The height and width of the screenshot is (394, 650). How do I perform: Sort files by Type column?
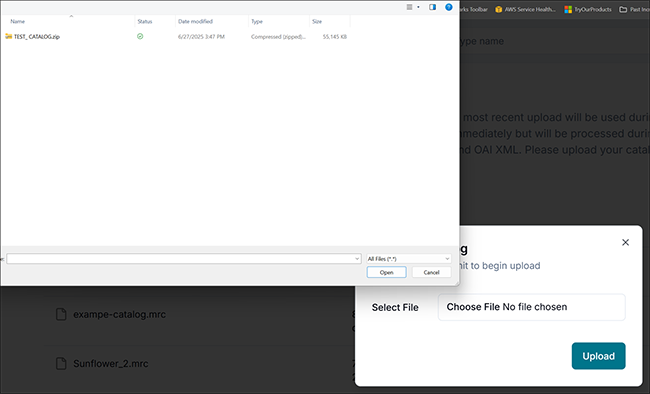[x=257, y=22]
